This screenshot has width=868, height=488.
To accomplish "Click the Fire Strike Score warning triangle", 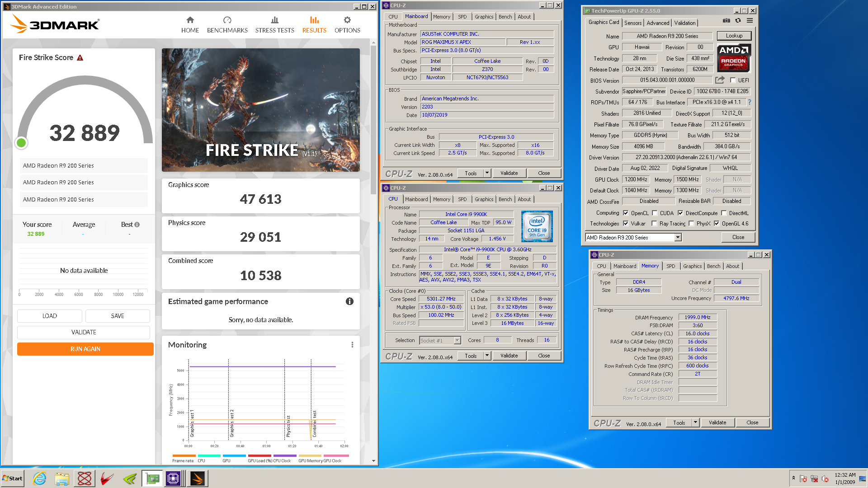I will pyautogui.click(x=80, y=58).
